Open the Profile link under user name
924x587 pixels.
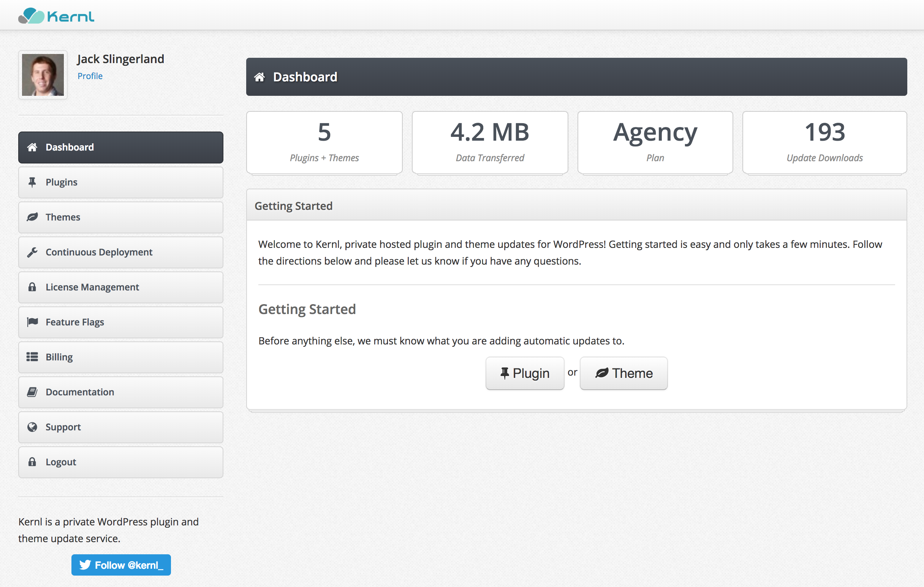point(90,76)
